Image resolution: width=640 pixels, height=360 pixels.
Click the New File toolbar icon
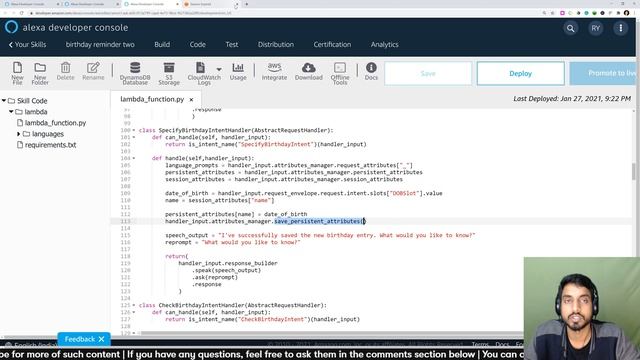[17, 73]
